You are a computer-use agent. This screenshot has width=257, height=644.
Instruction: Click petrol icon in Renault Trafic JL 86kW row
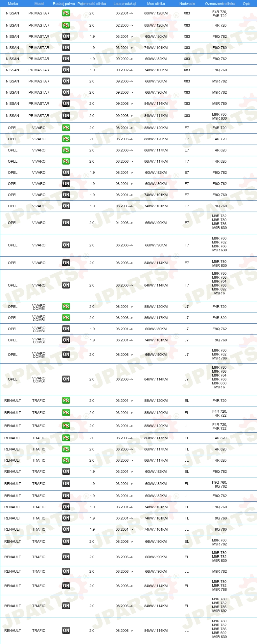point(66,460)
